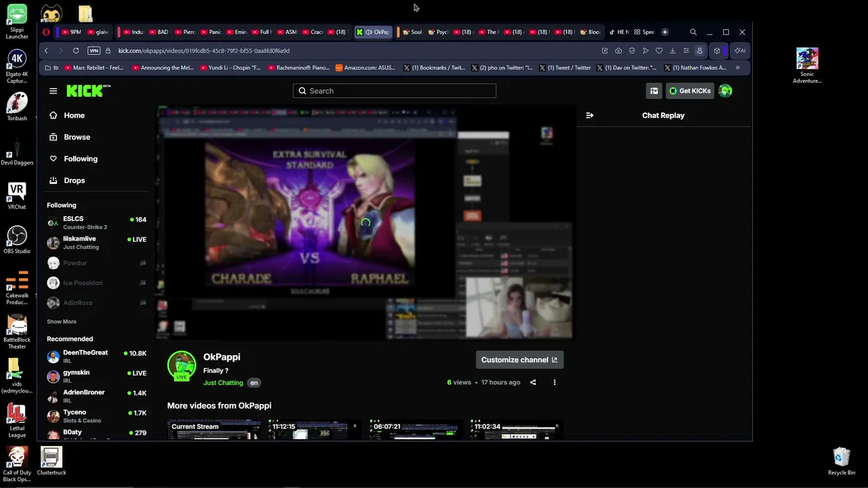Image resolution: width=868 pixels, height=488 pixels.
Task: Open the three-dot video options menu
Action: pos(554,382)
